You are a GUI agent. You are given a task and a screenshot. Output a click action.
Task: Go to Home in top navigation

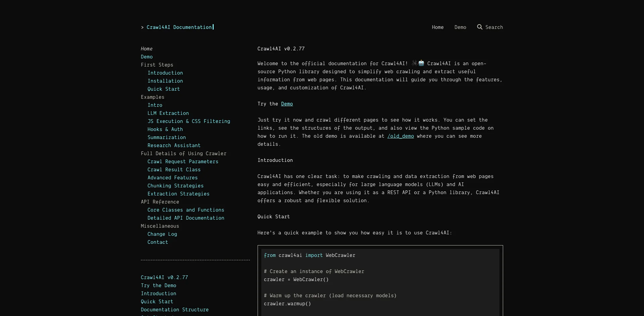pyautogui.click(x=438, y=27)
